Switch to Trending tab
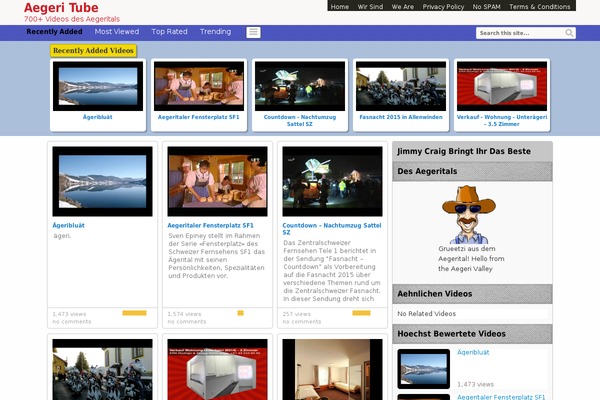Viewport: 600px width, 400px height. click(215, 32)
